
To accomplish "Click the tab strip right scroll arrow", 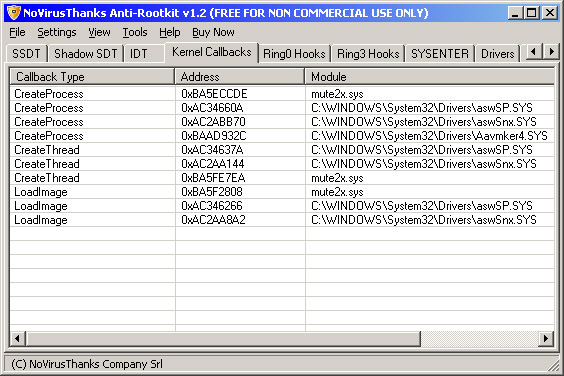I will [x=551, y=52].
